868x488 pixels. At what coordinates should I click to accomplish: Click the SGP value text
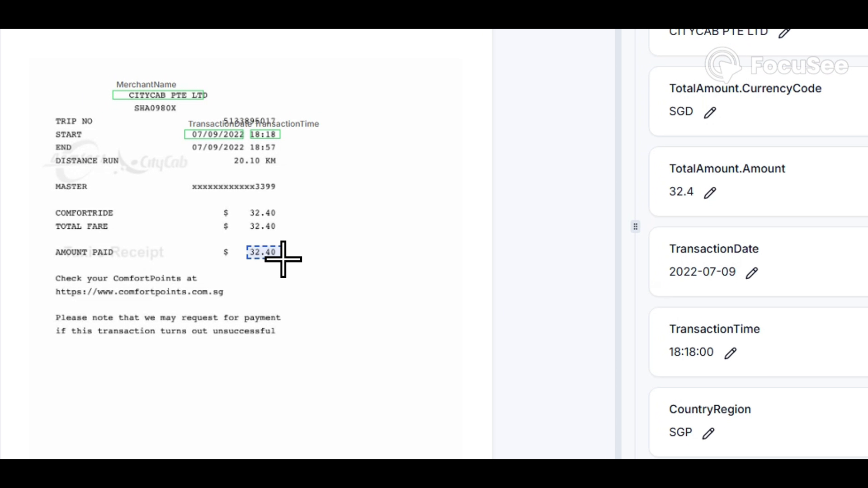[680, 432]
